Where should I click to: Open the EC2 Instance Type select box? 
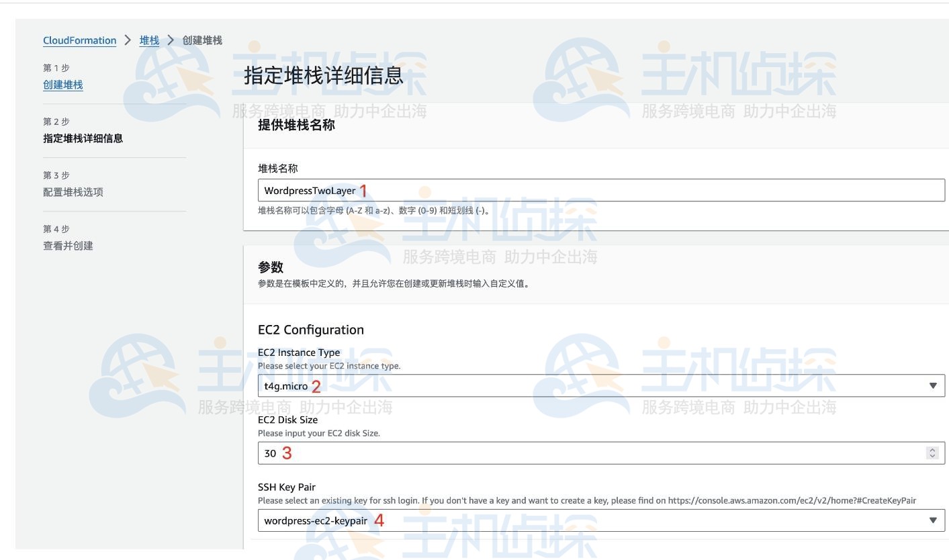pos(591,386)
